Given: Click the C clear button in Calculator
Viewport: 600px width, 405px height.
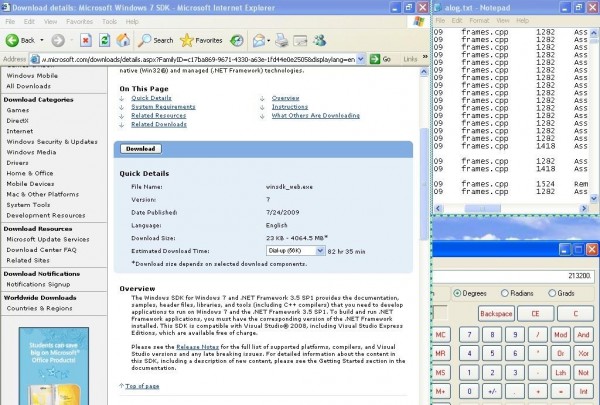Looking at the screenshot, I should [575, 314].
